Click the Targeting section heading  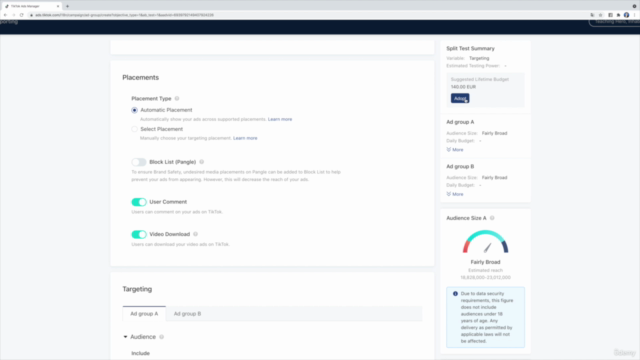coord(137,289)
